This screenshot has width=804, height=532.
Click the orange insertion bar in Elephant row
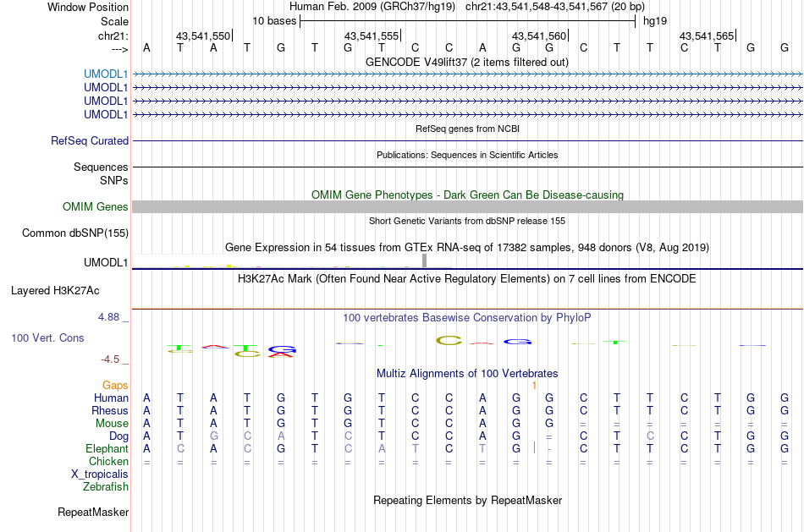pos(534,447)
